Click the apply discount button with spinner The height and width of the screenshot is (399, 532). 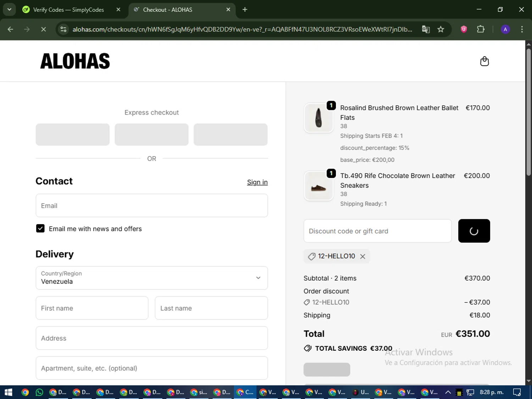[x=474, y=231]
